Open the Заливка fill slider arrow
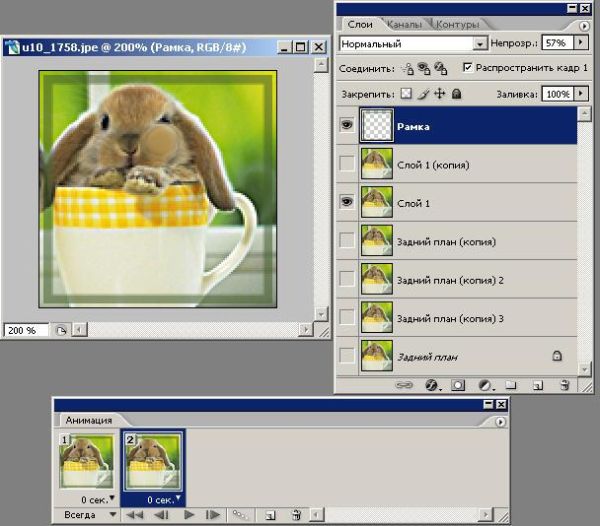The width and height of the screenshot is (600, 526). tap(581, 93)
